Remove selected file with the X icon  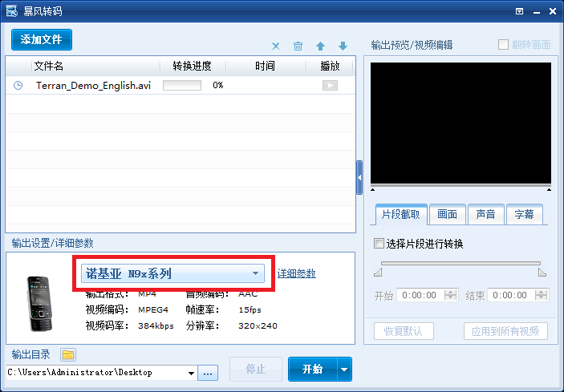tap(275, 46)
